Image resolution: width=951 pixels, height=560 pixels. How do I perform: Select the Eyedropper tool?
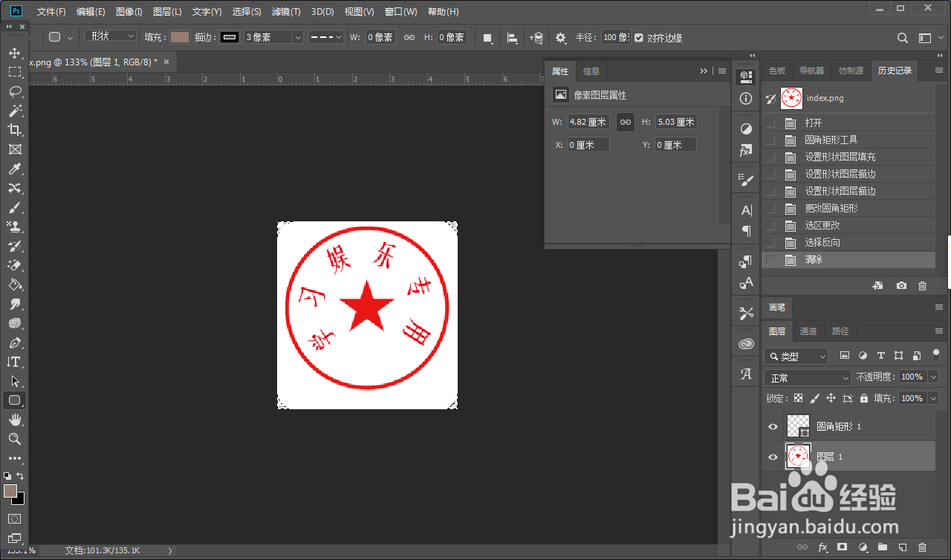14,169
